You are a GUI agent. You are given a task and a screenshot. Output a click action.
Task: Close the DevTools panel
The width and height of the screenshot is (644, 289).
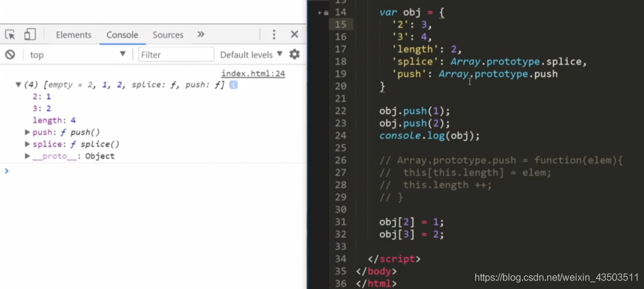coord(295,35)
